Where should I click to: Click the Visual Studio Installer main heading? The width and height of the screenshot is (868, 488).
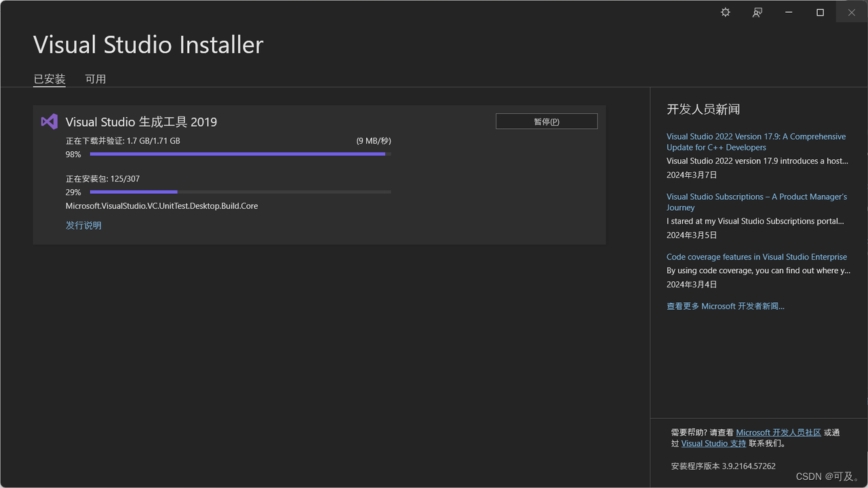coord(148,45)
